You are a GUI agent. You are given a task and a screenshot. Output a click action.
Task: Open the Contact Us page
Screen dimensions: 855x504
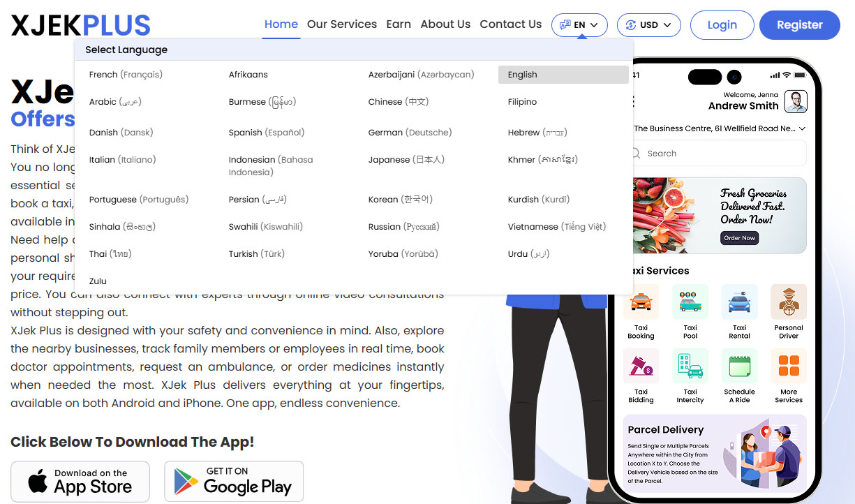pos(510,24)
